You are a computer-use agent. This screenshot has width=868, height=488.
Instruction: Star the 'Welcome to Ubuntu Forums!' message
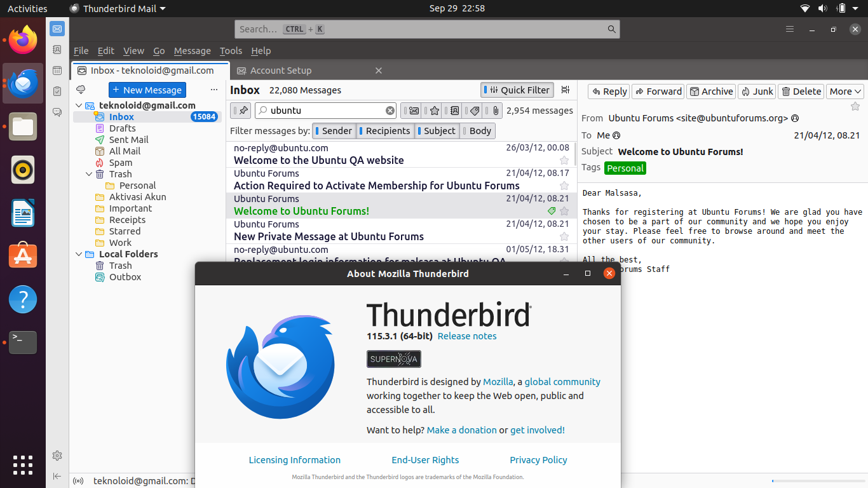click(564, 211)
